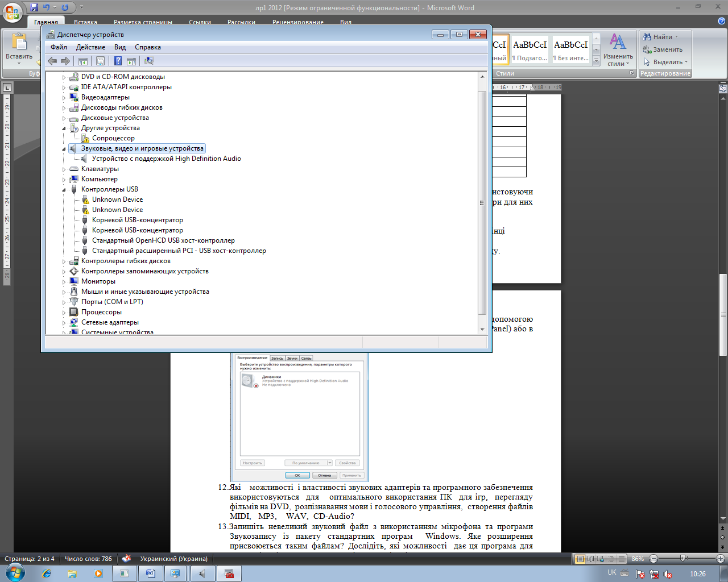Expand Порты (COM и LPT) node

64,302
